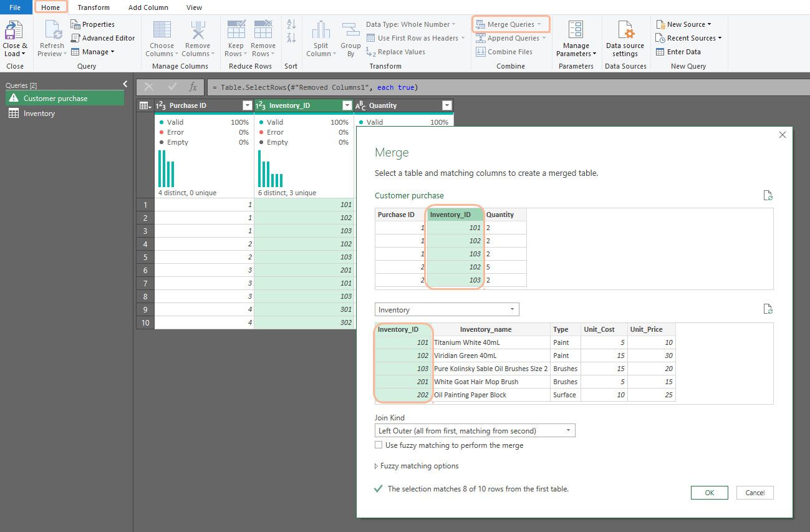810x532 pixels.
Task: Click Combine Files
Action: click(504, 52)
